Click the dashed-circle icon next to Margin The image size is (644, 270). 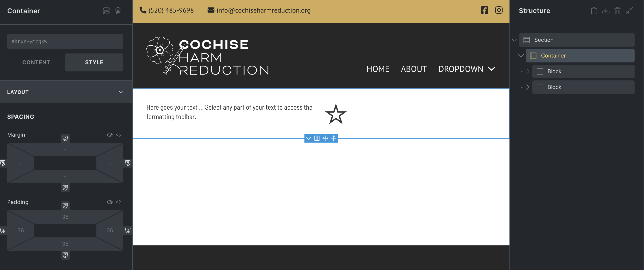pyautogui.click(x=119, y=135)
